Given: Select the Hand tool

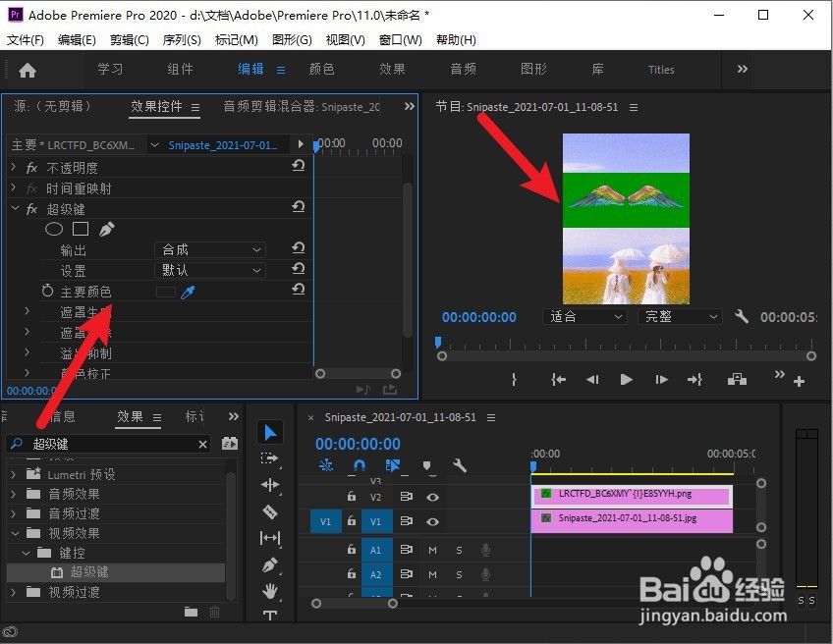Looking at the screenshot, I should pos(270,590).
